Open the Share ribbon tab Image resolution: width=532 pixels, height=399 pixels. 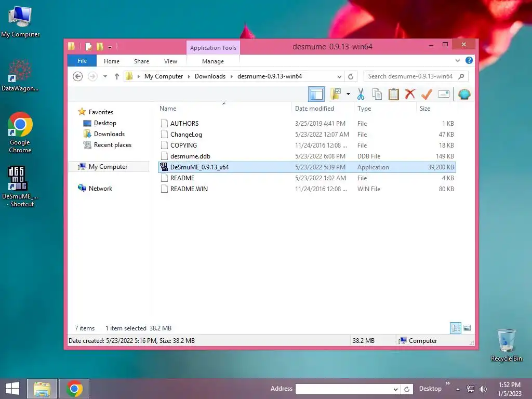point(141,61)
